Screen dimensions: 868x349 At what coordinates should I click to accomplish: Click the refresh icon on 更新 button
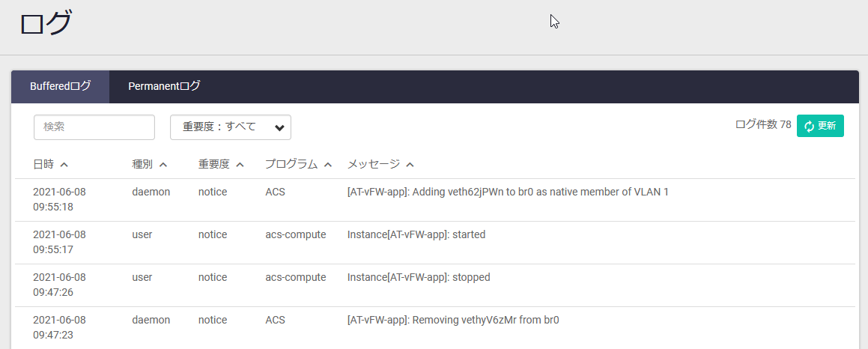click(x=810, y=127)
